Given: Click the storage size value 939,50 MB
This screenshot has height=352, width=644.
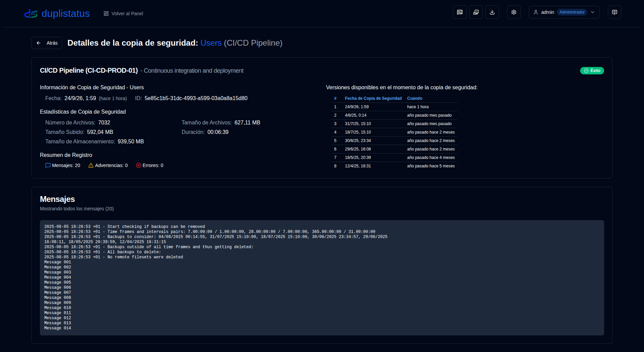Looking at the screenshot, I should pos(131,142).
